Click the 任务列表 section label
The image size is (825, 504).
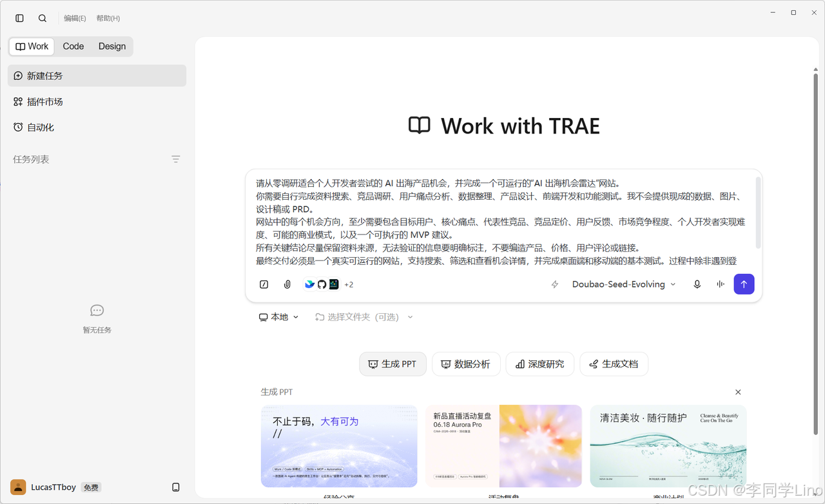click(31, 159)
